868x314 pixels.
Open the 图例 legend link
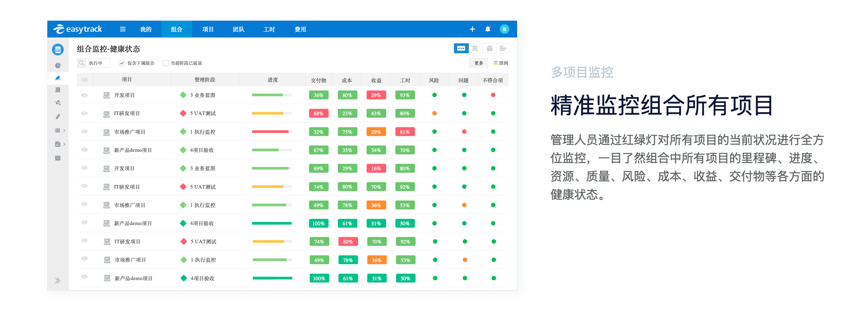point(501,63)
